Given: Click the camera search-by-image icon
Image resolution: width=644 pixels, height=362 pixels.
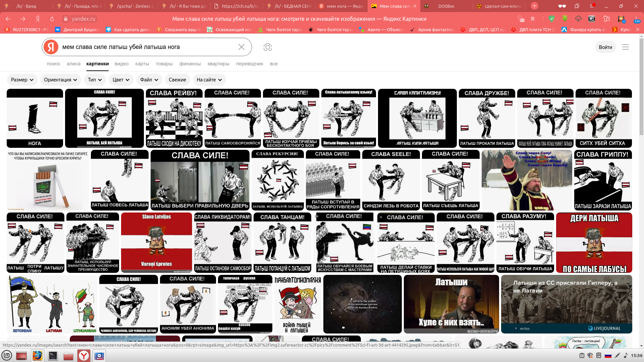Looking at the screenshot, I should [x=267, y=47].
